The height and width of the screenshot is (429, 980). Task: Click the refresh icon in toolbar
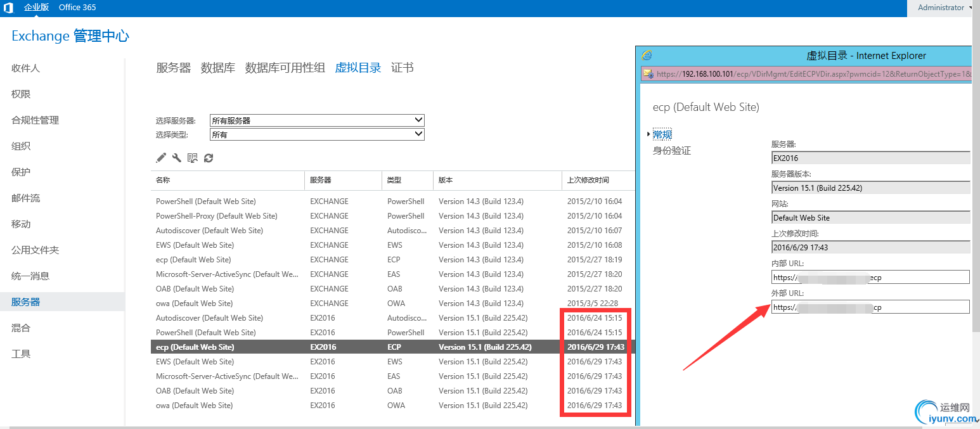(x=209, y=158)
